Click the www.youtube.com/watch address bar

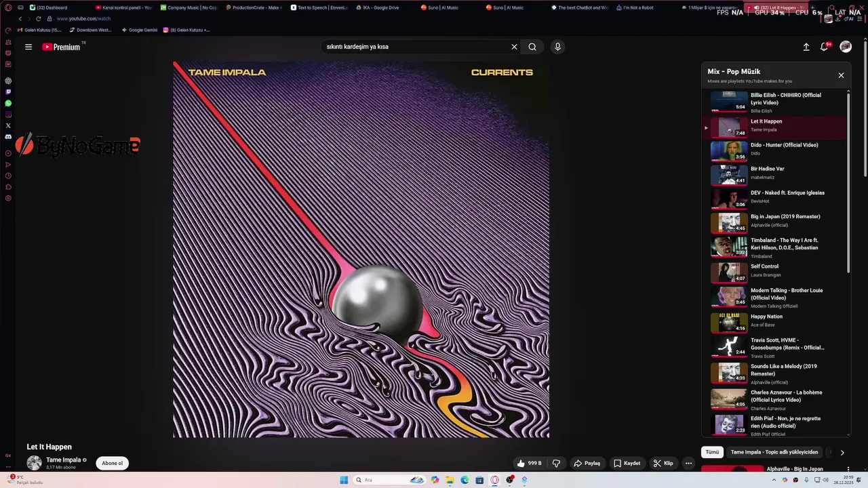83,19
